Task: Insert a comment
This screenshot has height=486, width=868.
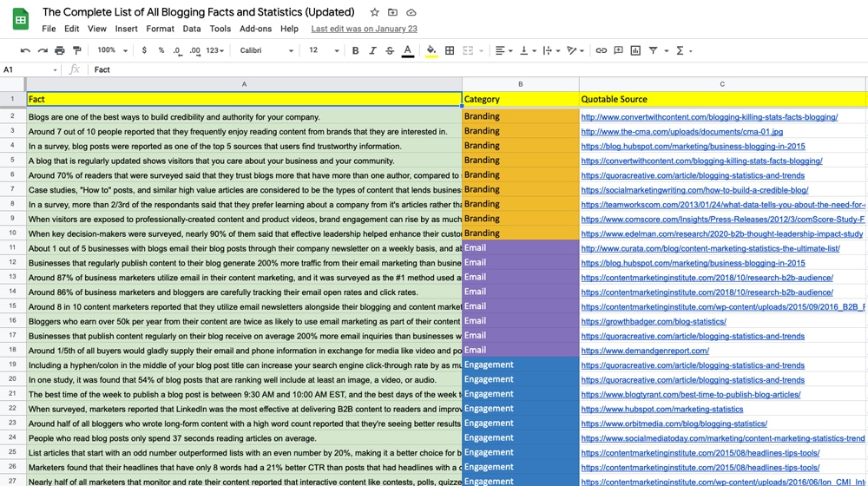Action: coord(618,50)
